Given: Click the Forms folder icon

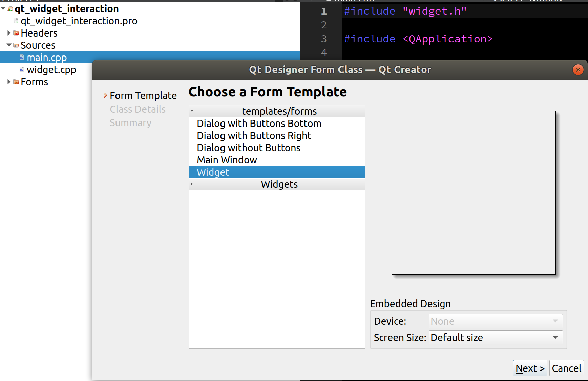Looking at the screenshot, I should coord(16,82).
